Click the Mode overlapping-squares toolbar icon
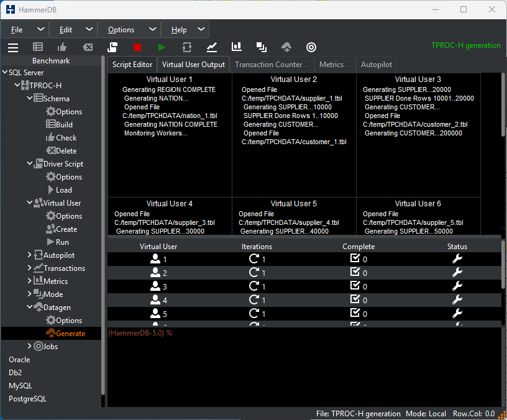The width and height of the screenshot is (507, 420). click(x=261, y=47)
